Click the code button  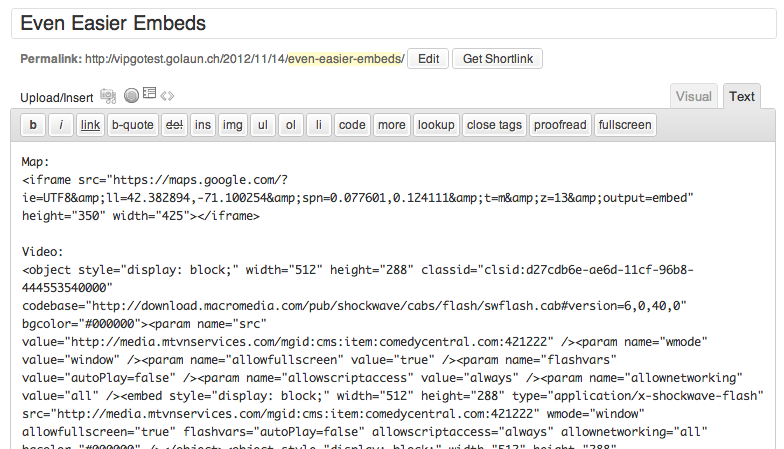click(352, 124)
